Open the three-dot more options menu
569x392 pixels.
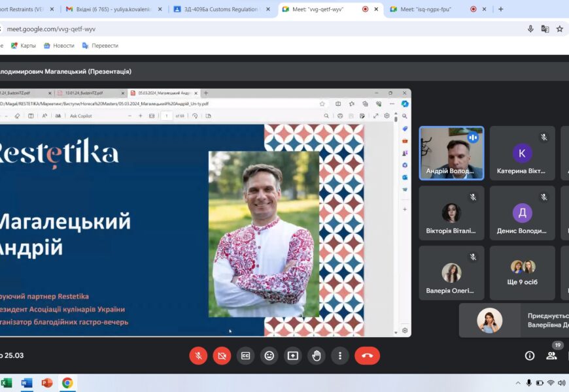[339, 355]
